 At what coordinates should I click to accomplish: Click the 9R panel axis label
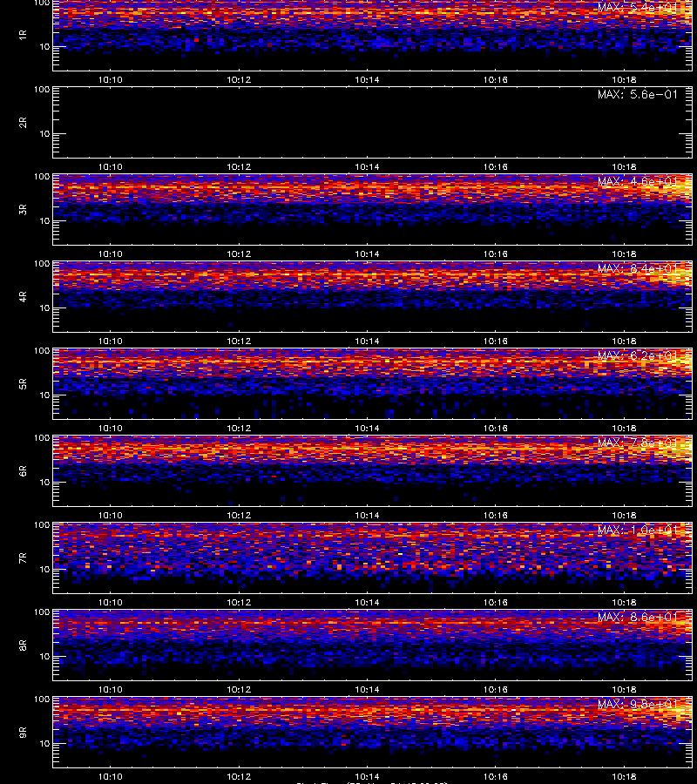[23, 733]
